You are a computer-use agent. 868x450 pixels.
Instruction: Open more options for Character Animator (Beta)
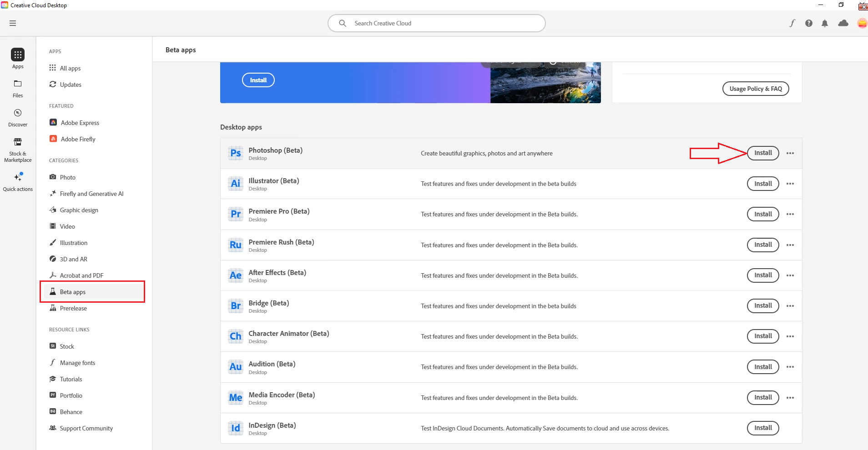point(790,336)
